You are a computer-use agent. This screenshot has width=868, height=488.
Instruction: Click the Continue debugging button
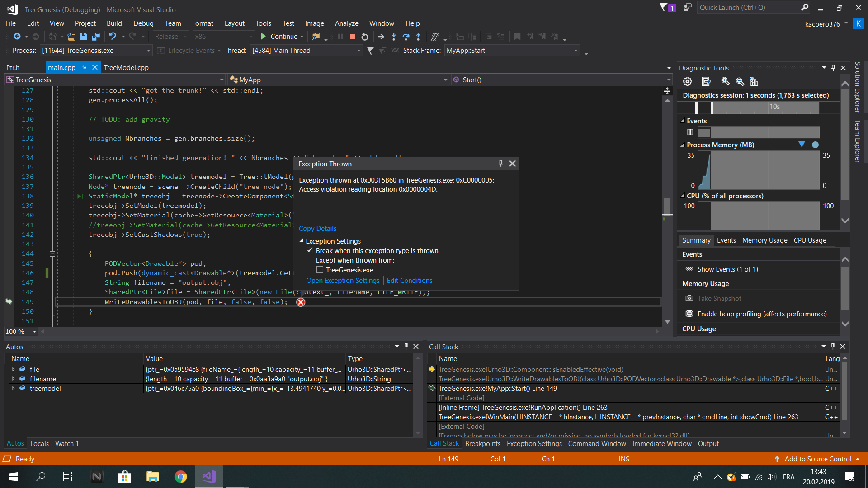279,37
